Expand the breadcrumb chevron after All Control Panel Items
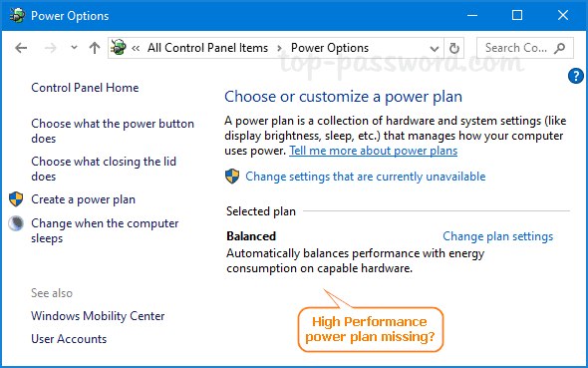This screenshot has height=368, width=588. point(279,48)
